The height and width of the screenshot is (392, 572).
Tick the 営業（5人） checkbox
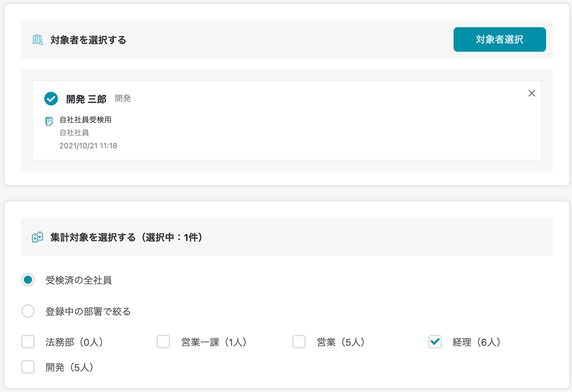(299, 342)
